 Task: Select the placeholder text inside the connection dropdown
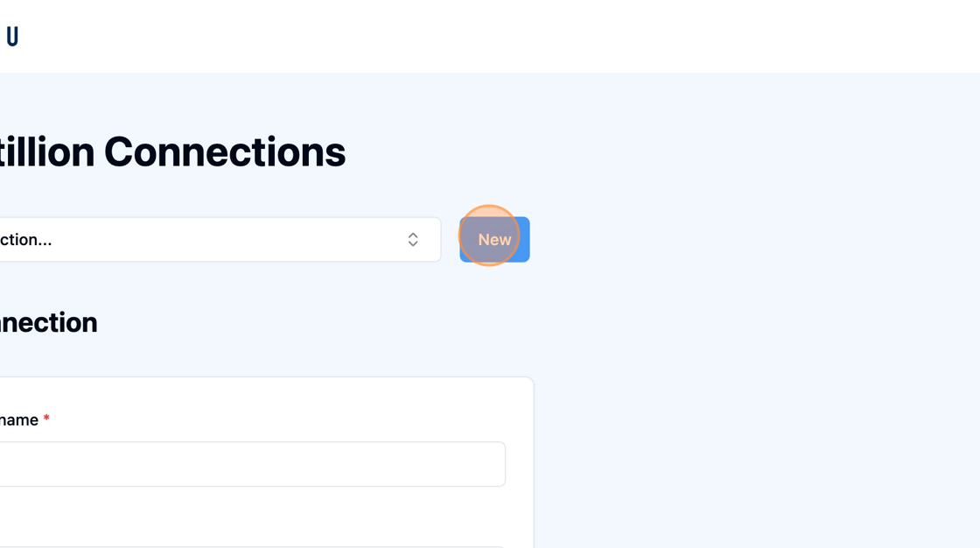(x=25, y=240)
